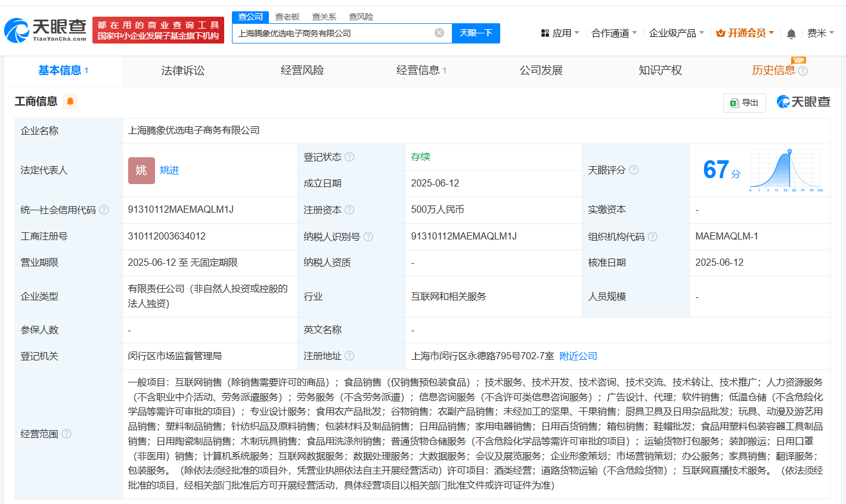
Task: Click help icon beside 注册资本
Action: pos(349,210)
